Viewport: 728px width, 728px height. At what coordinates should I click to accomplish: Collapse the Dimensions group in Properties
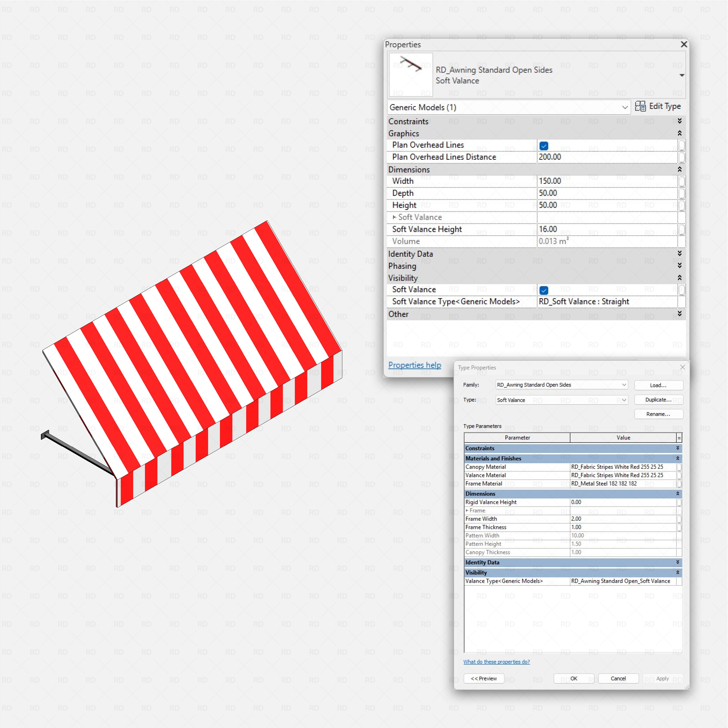pos(679,169)
